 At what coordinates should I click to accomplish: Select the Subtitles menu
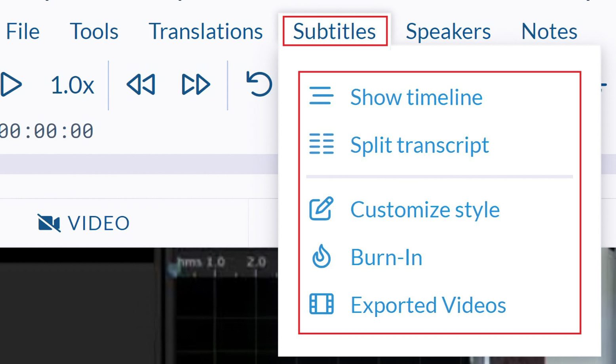coord(335,32)
